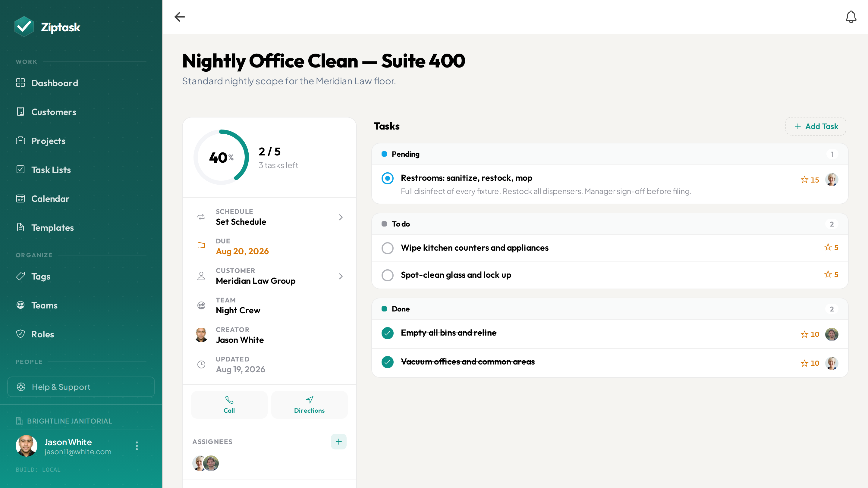Image resolution: width=868 pixels, height=488 pixels.
Task: Click the Teams sidebar icon
Action: (x=20, y=305)
